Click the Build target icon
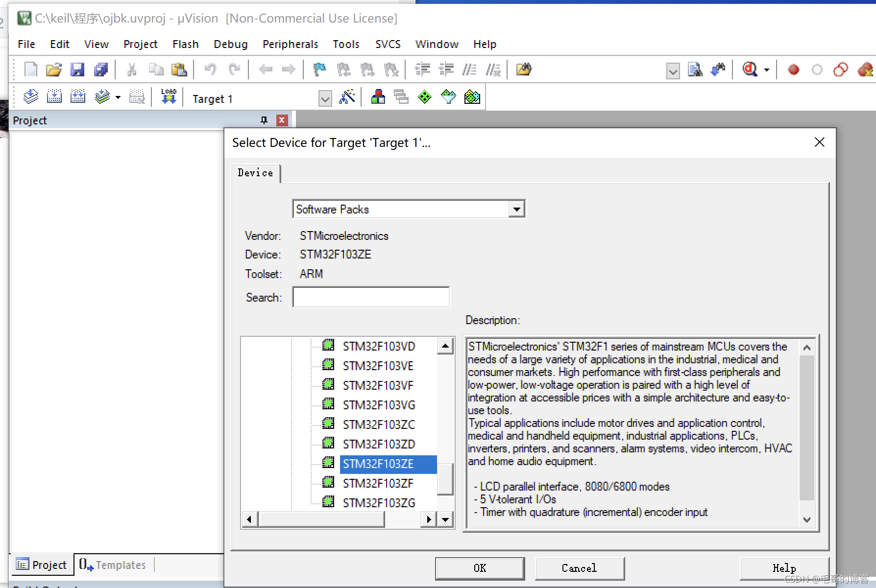Image resolution: width=876 pixels, height=588 pixels. [54, 96]
